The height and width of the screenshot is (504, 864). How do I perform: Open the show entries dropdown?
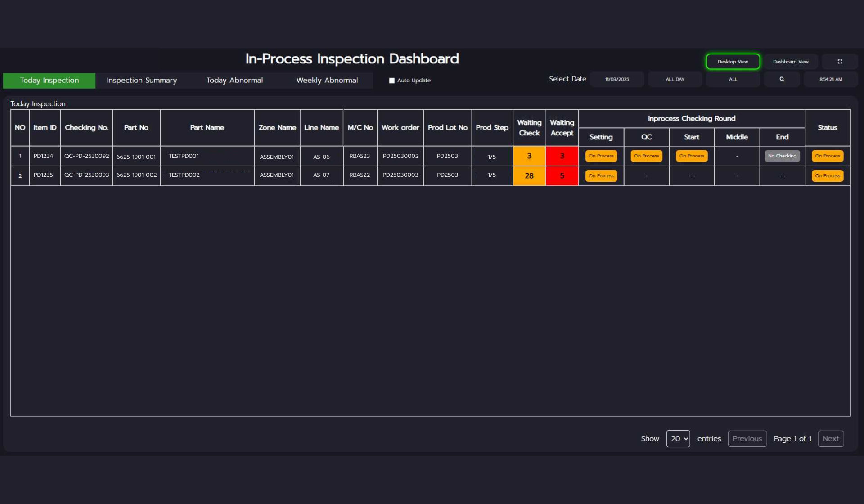[x=678, y=438]
